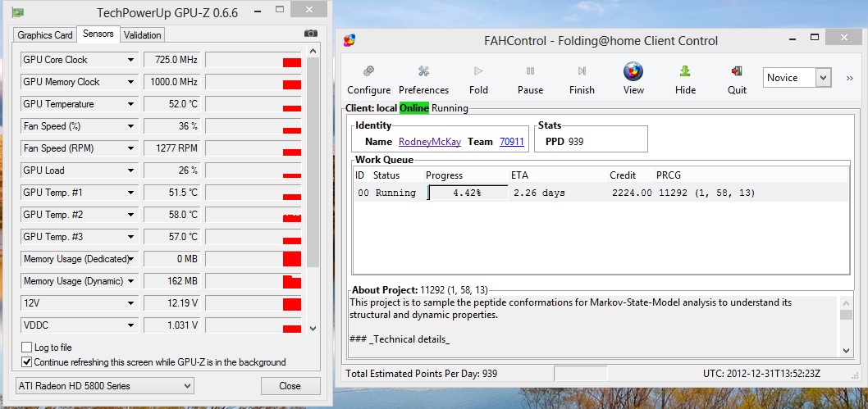868x409 pixels.
Task: Hide FAHControl using Hide button
Action: tap(685, 80)
